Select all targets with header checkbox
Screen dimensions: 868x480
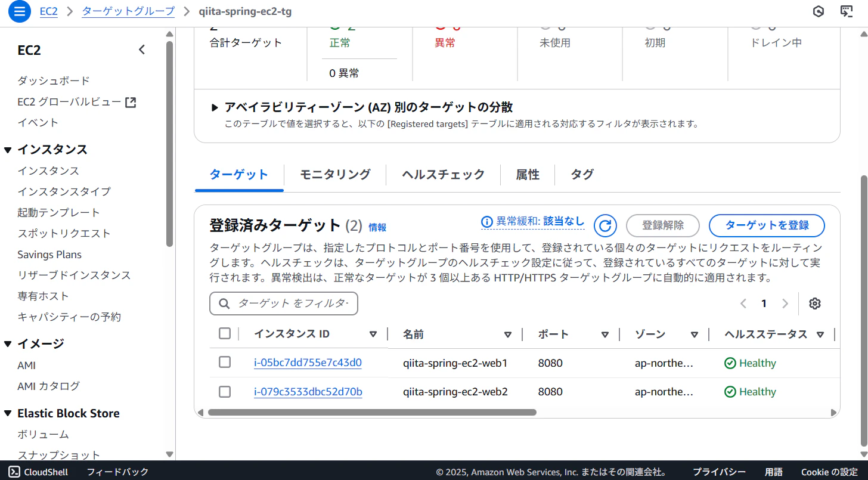pos(225,333)
